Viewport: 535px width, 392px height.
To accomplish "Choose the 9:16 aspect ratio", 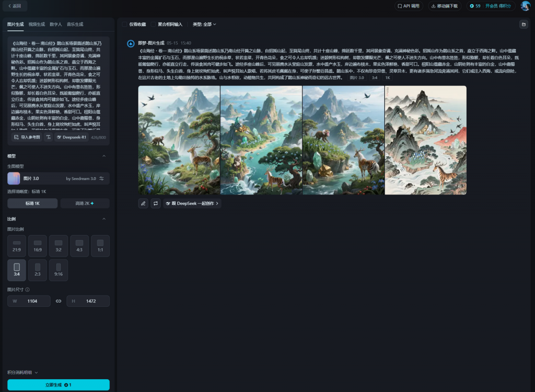I will pyautogui.click(x=59, y=270).
